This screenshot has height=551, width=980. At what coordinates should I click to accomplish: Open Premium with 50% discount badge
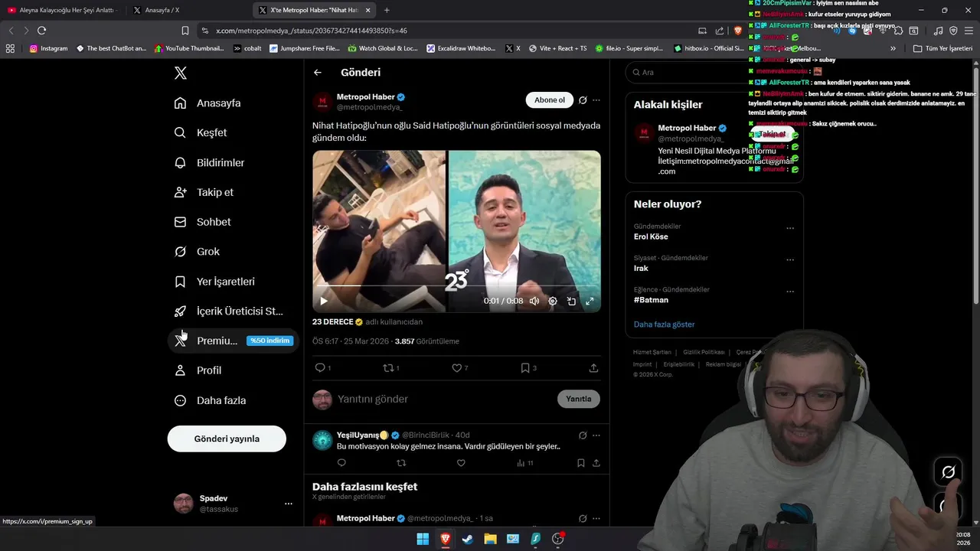(x=233, y=341)
